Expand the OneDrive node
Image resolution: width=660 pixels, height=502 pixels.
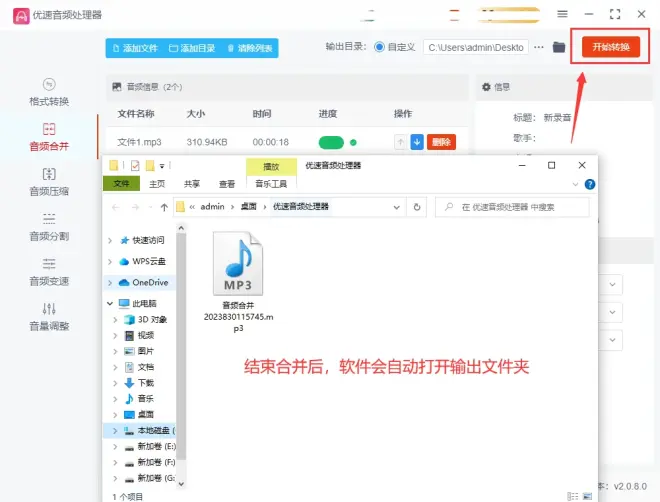click(110, 283)
